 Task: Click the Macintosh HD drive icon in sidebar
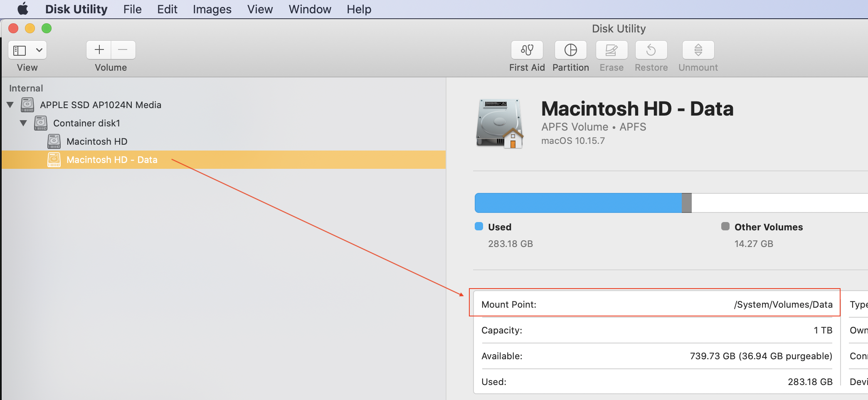pyautogui.click(x=54, y=141)
